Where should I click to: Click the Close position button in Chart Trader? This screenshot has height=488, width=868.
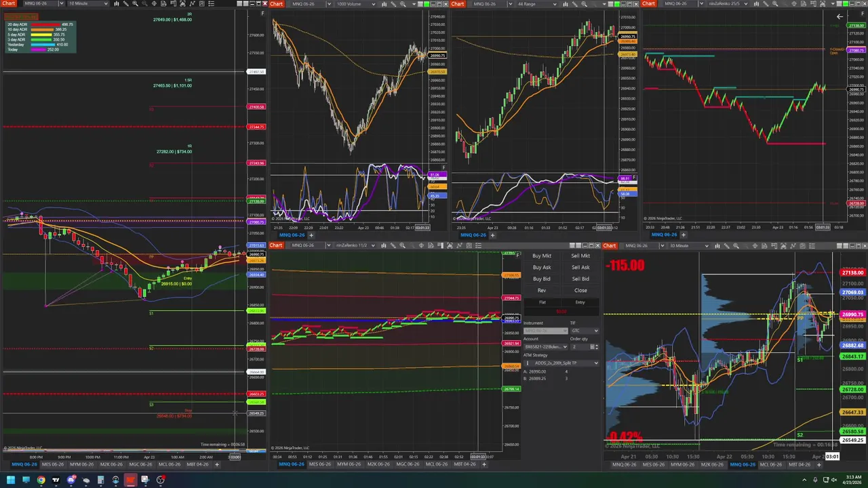click(x=580, y=291)
